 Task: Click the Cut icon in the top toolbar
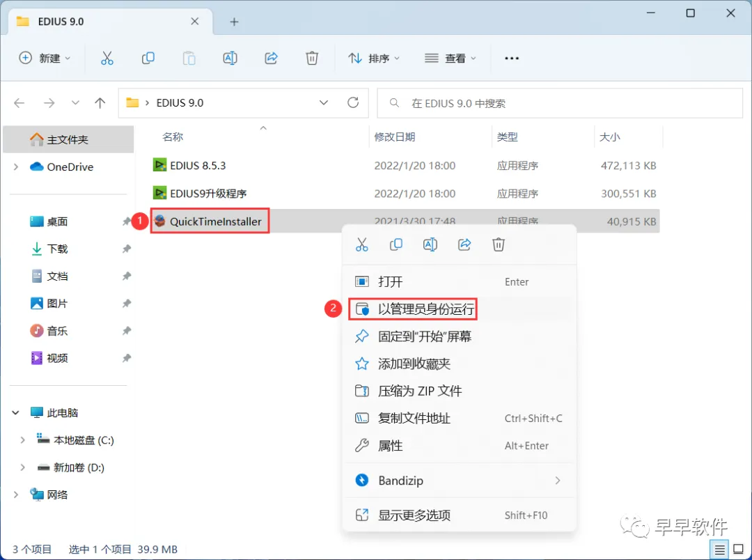point(107,58)
